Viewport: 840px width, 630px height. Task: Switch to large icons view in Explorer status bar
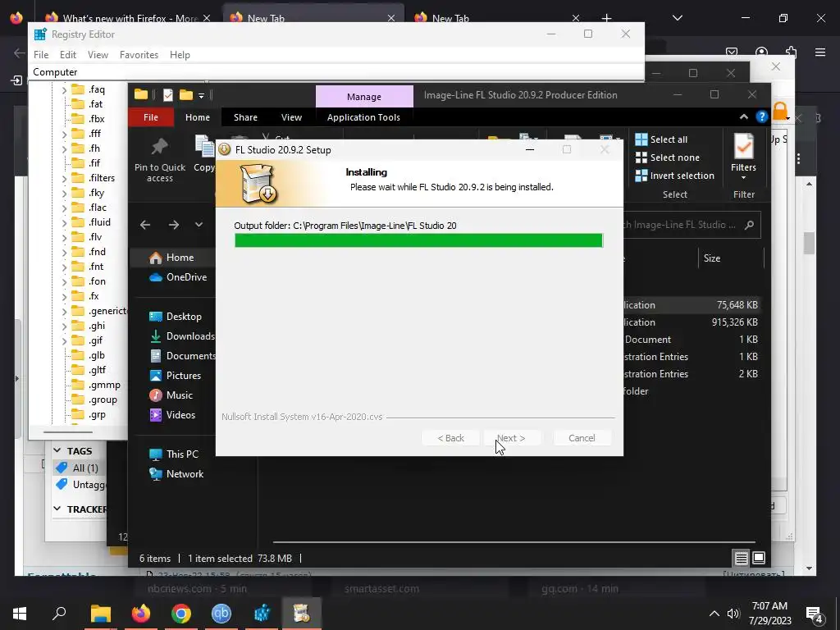coord(759,558)
